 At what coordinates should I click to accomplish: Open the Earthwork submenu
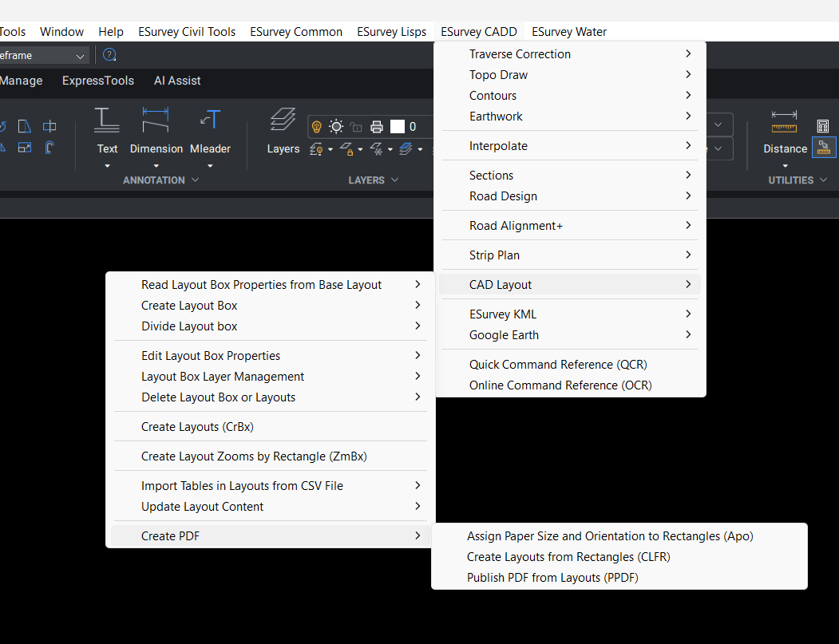click(570, 117)
